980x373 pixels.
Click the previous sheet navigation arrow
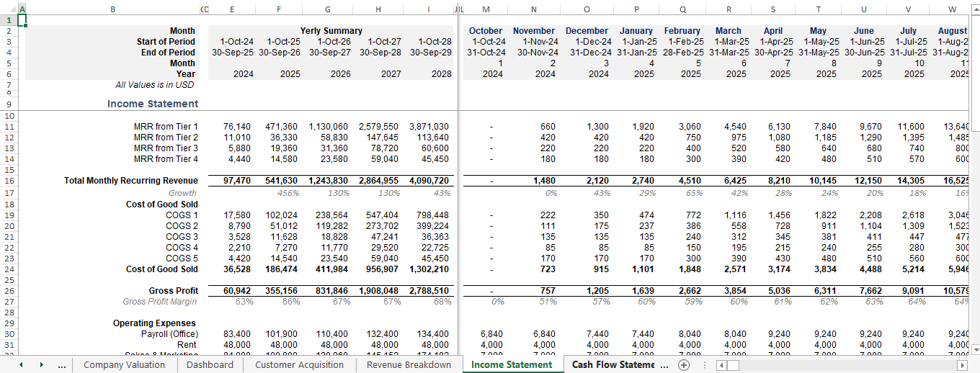pyautogui.click(x=21, y=365)
